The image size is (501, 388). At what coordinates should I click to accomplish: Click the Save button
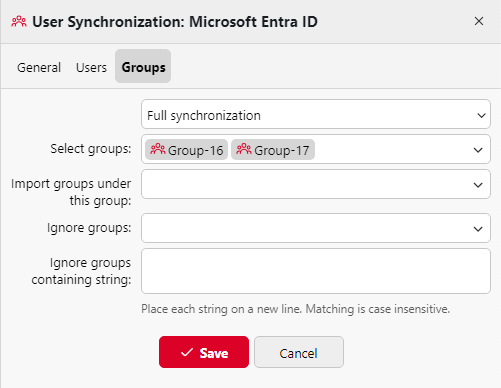204,352
